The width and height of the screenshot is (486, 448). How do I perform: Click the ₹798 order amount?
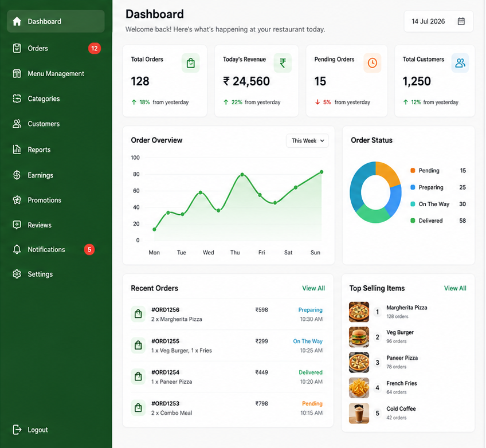(x=261, y=404)
